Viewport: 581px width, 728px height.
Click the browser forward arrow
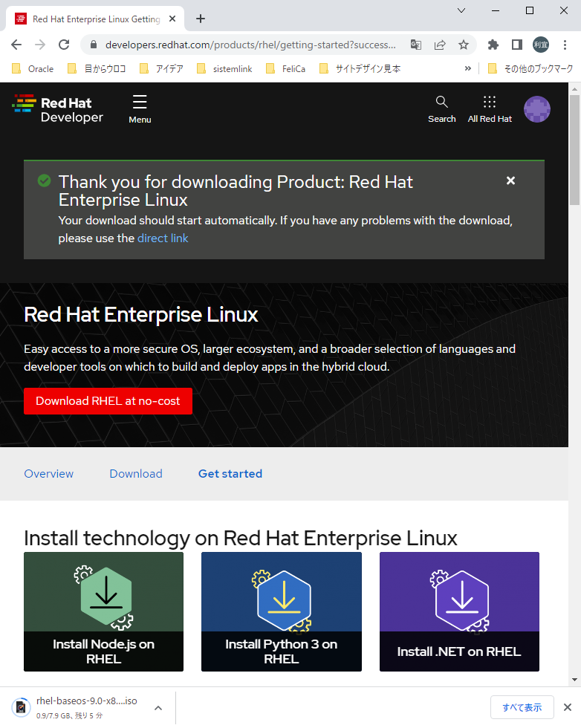[x=40, y=45]
